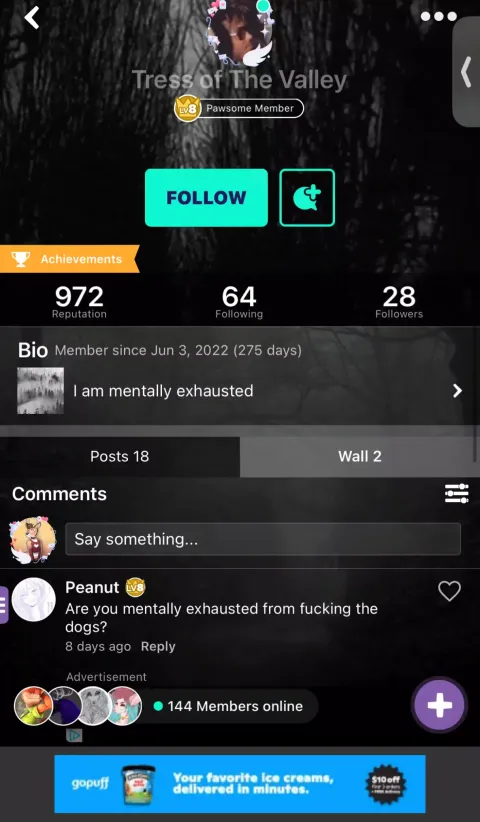Open the side drawer chevron handle
This screenshot has width=480, height=822.
[466, 72]
